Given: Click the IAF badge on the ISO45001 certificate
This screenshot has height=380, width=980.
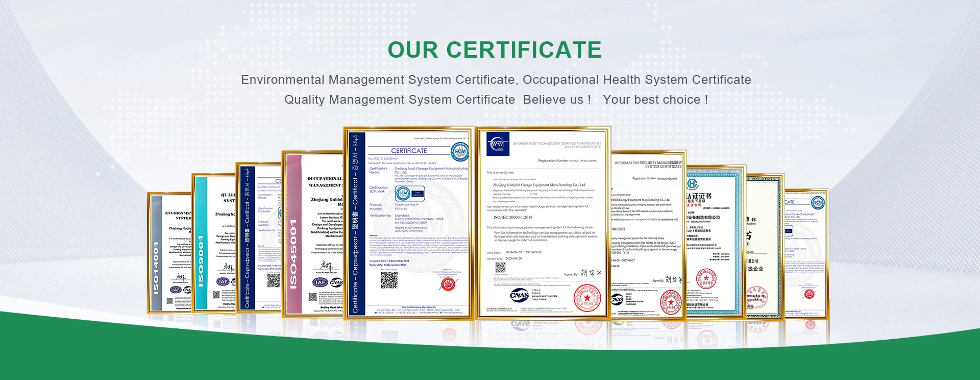Looking at the screenshot, I should click(x=320, y=282).
